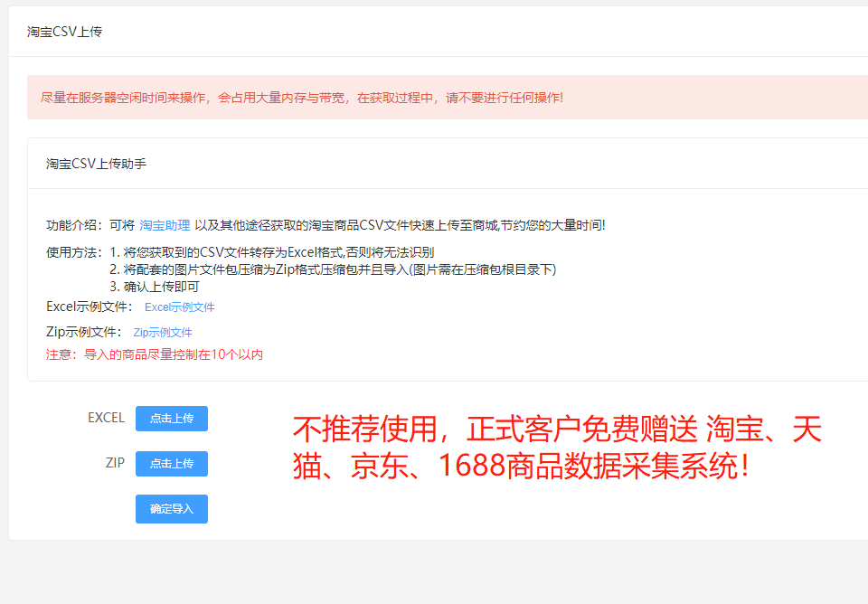The height and width of the screenshot is (604, 868).
Task: Click the Zip示例文件： label text
Action: click(84, 332)
